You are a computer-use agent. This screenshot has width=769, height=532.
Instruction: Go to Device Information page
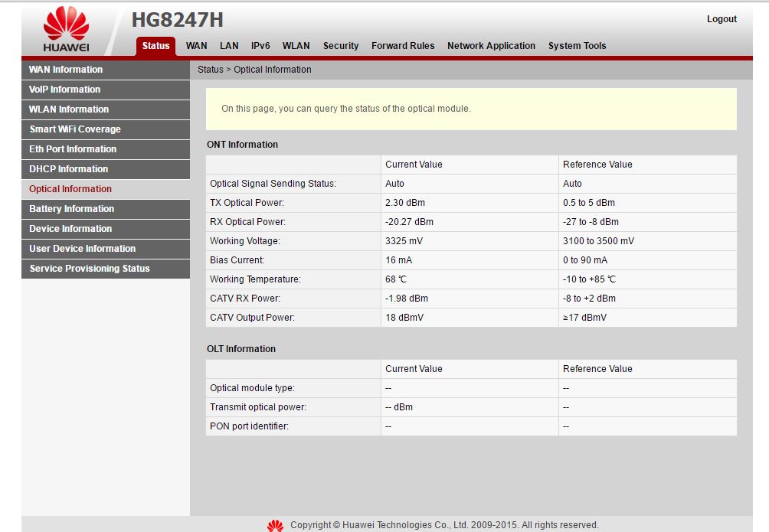[106, 229]
